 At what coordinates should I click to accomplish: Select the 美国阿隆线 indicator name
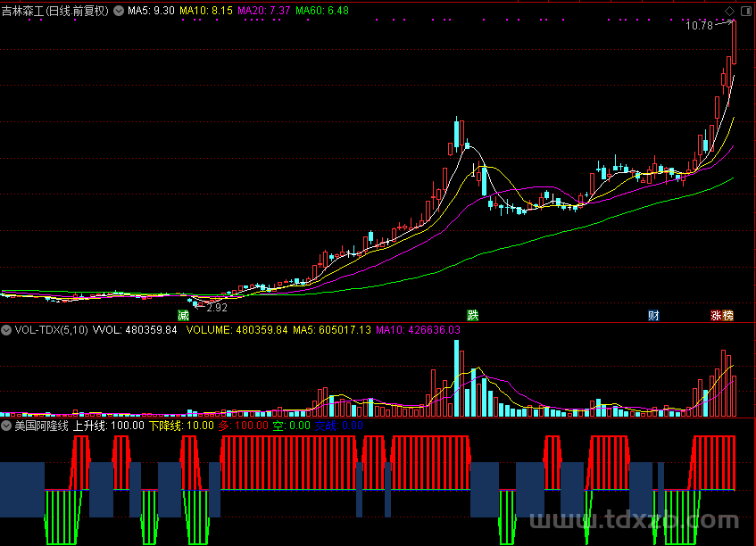pyautogui.click(x=41, y=426)
